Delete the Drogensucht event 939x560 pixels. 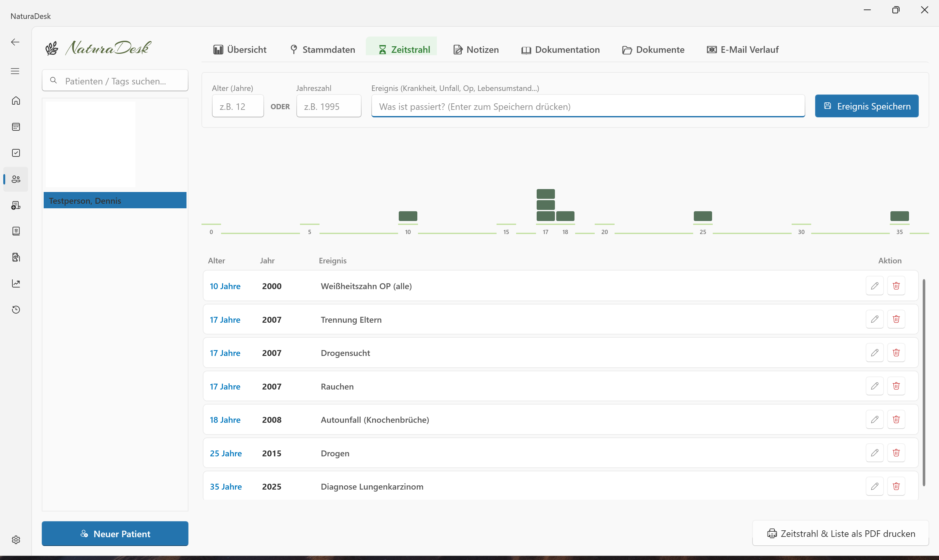coord(896,352)
